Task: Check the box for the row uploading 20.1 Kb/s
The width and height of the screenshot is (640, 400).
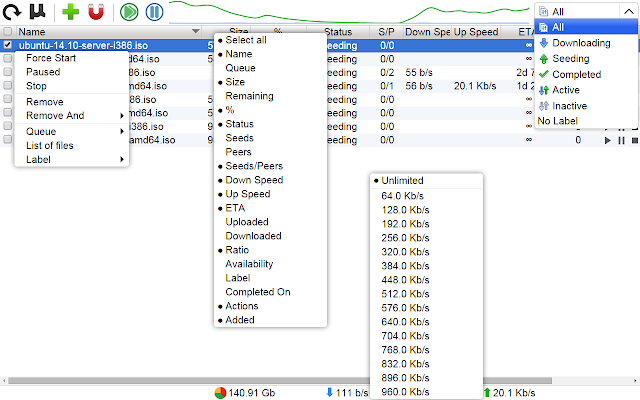Action: pyautogui.click(x=7, y=86)
